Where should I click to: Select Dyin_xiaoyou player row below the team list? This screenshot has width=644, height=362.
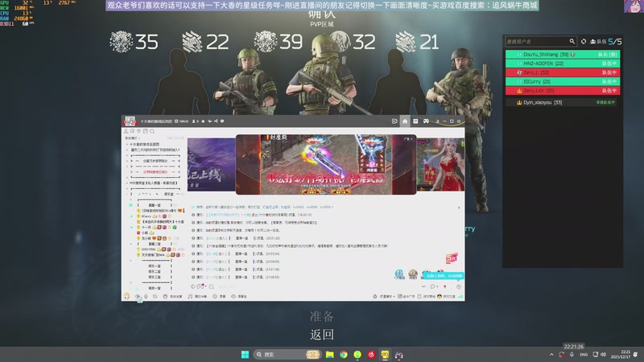(x=562, y=102)
